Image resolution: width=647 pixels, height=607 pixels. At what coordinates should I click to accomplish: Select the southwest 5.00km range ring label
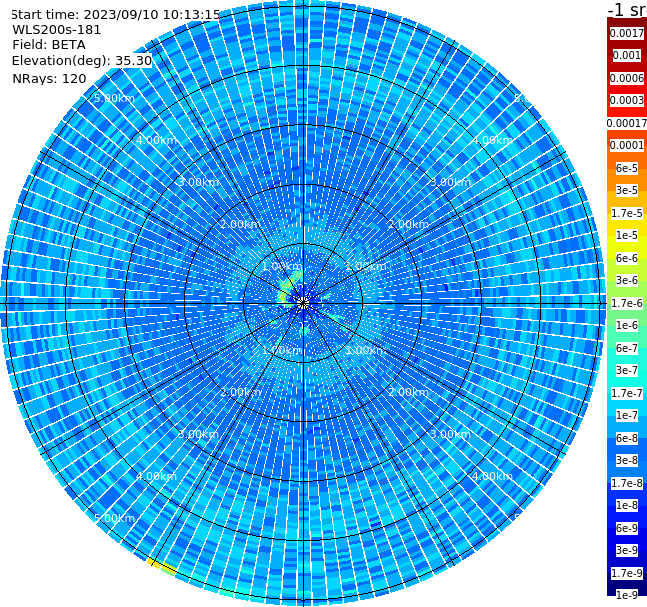(114, 518)
